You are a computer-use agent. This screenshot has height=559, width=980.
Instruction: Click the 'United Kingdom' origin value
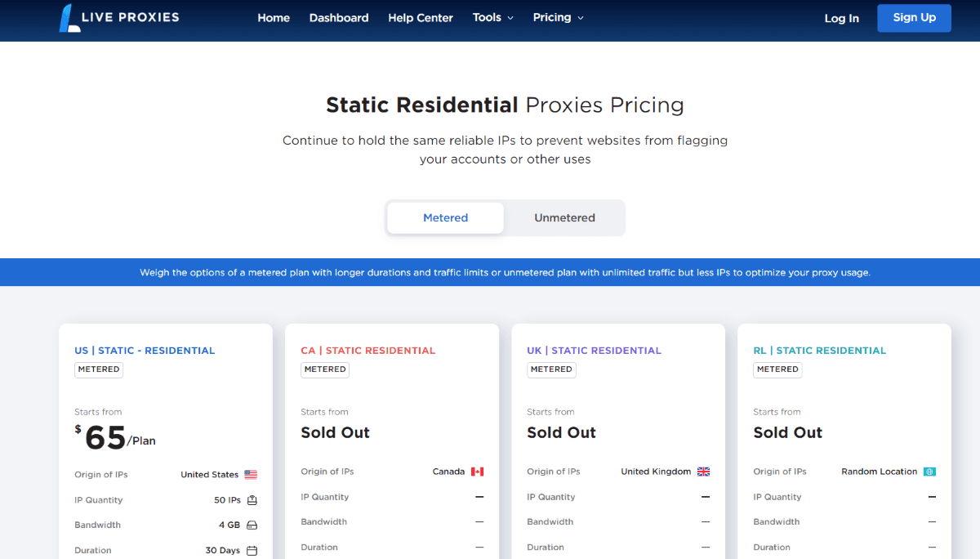656,472
